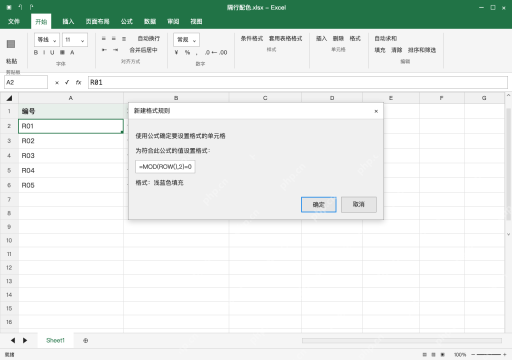Click zoom in plus in status bar
512x360 pixels.
505,355
